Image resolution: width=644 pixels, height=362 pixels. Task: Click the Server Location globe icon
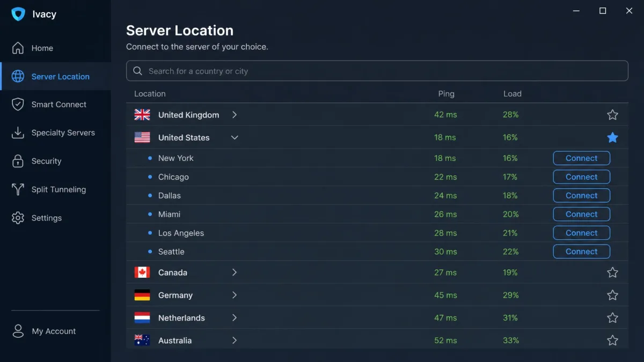18,76
